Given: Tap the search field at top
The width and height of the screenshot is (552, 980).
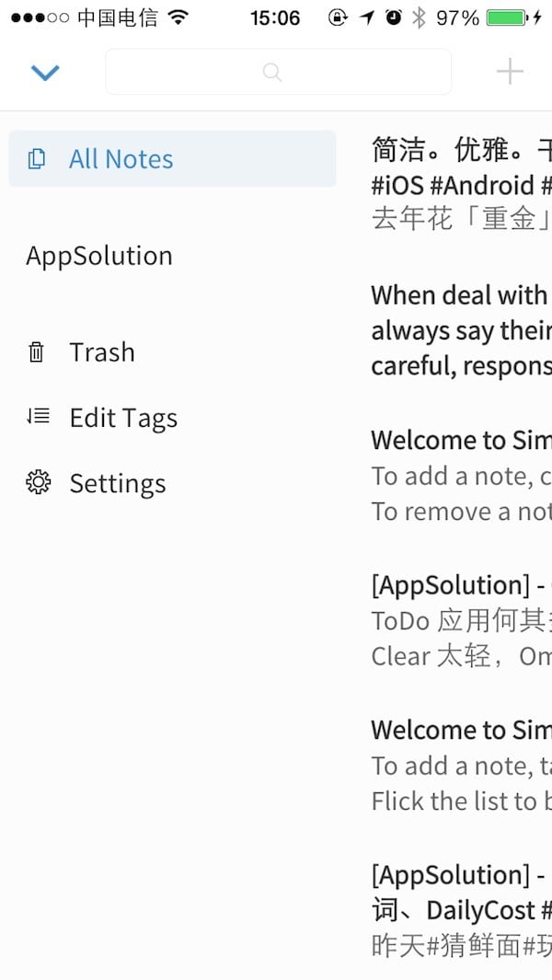Looking at the screenshot, I should click(x=278, y=72).
